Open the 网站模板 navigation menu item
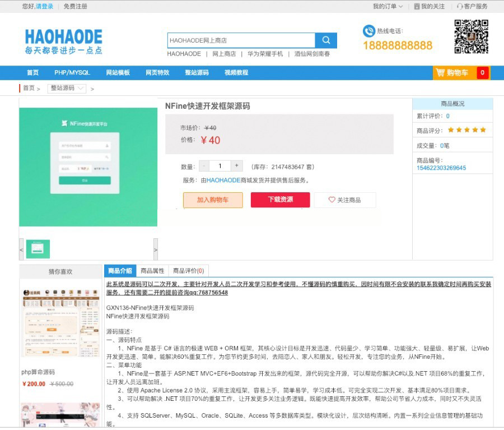 [x=118, y=73]
